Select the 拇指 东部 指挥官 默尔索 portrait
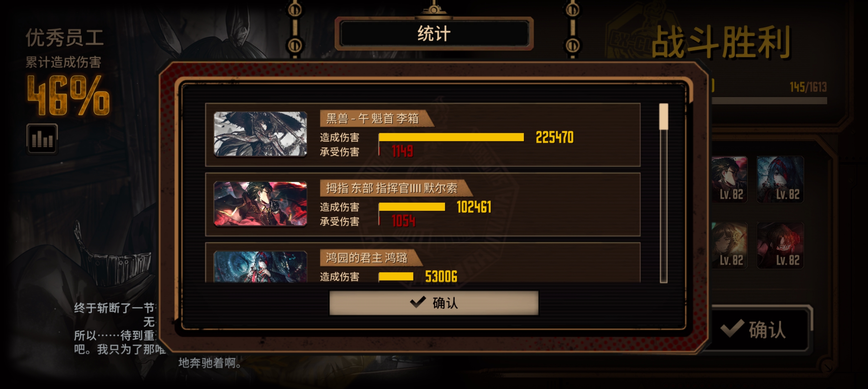Image resolution: width=868 pixels, height=389 pixels. pos(260,204)
